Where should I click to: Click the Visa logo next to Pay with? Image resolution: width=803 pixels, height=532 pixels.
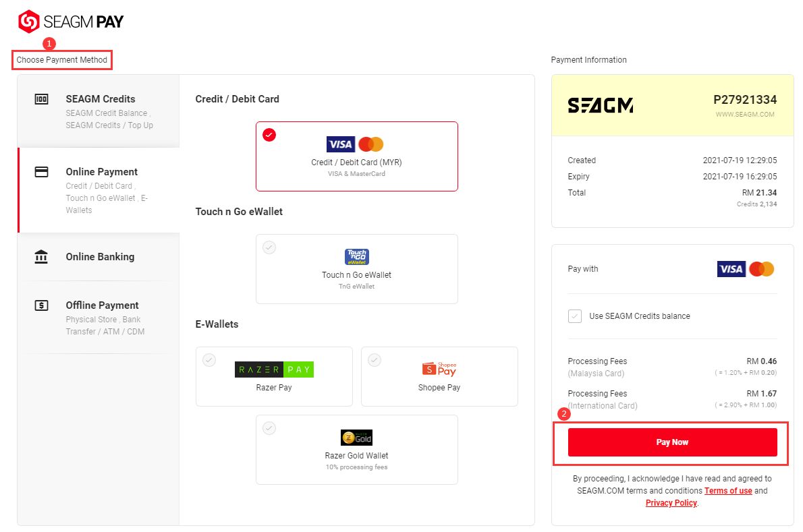click(x=731, y=269)
